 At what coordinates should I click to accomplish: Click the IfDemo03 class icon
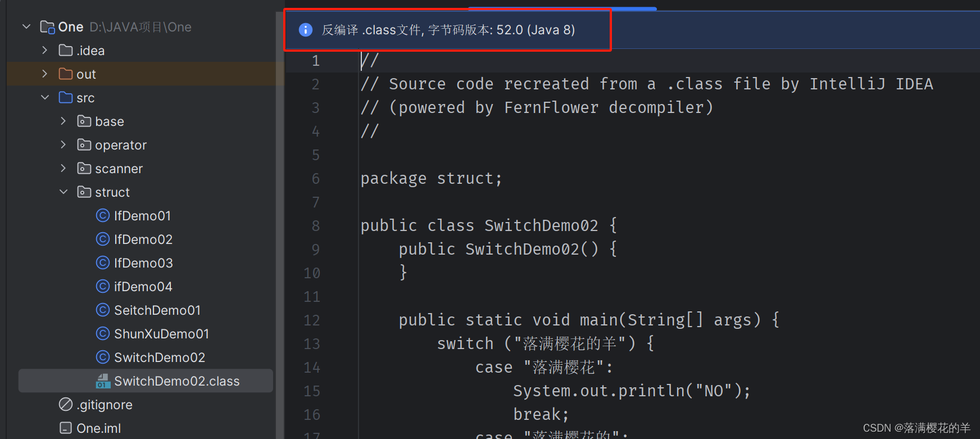coord(103,263)
